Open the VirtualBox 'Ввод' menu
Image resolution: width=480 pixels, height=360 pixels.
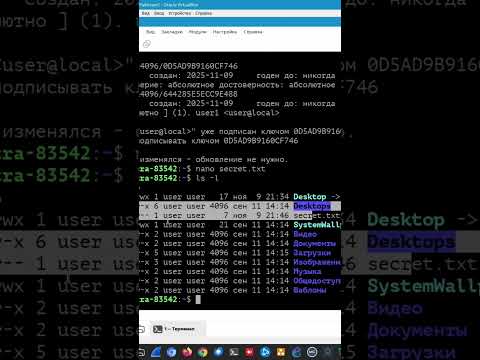(x=159, y=13)
